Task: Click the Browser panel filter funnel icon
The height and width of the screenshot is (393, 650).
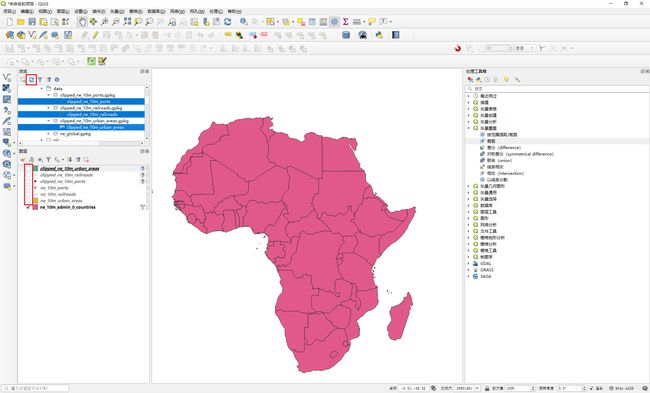Action: point(40,80)
